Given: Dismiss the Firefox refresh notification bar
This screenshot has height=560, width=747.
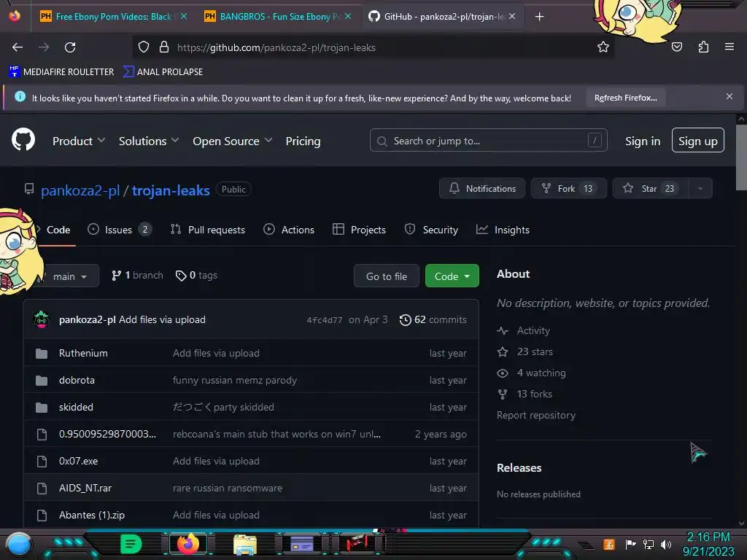Looking at the screenshot, I should (729, 97).
